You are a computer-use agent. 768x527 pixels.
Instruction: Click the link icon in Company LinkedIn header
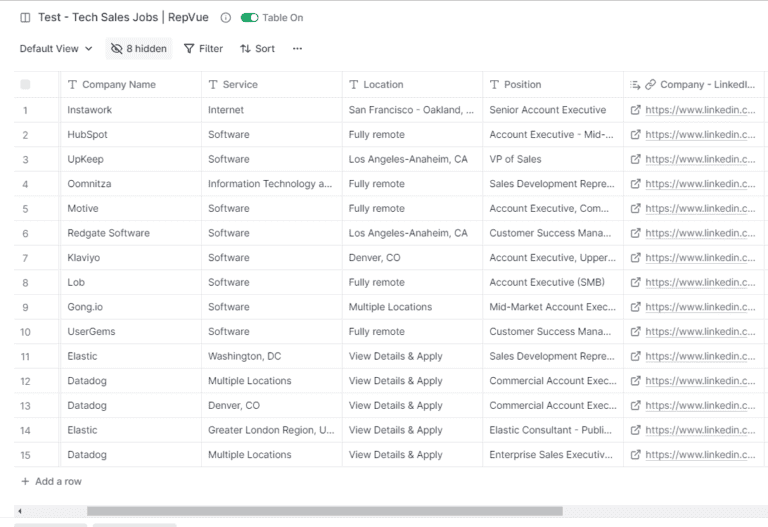pyautogui.click(x=650, y=85)
